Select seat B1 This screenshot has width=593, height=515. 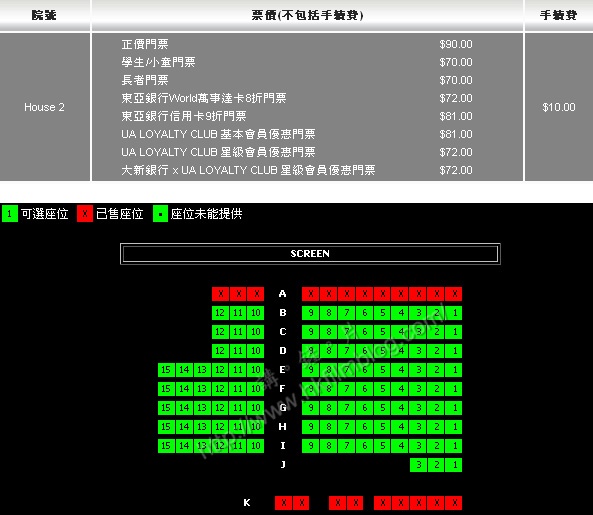tap(455, 313)
